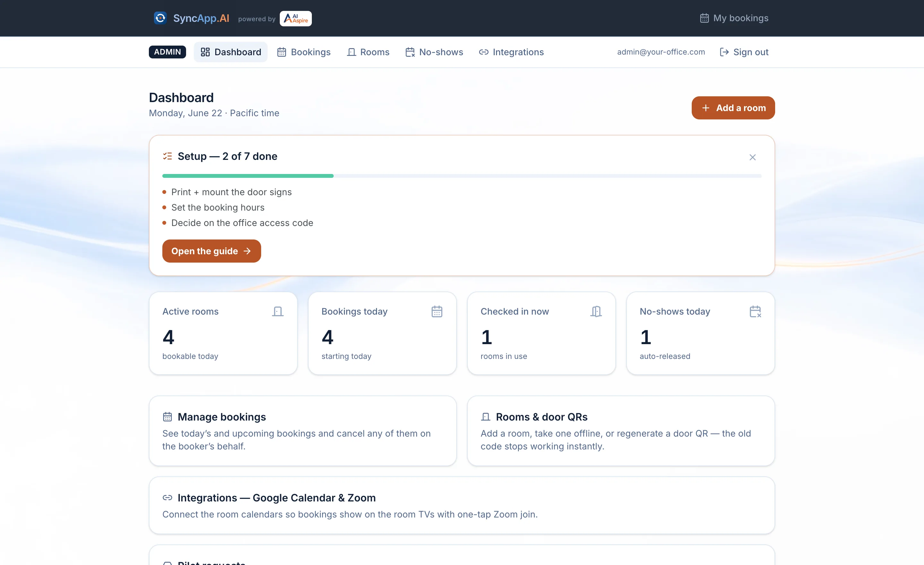Click the No-shows calendar-x icon in the nav
The image size is (924, 565).
(x=410, y=52)
